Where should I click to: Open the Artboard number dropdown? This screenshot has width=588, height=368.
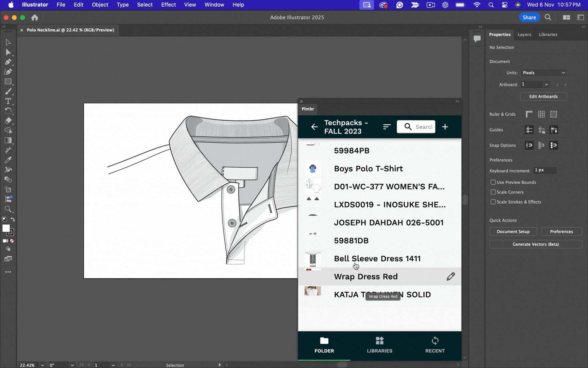(x=546, y=85)
